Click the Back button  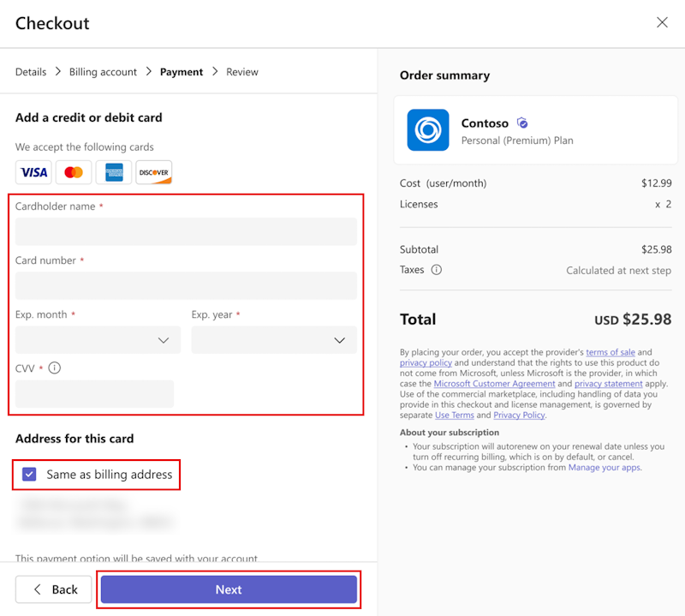(x=54, y=589)
